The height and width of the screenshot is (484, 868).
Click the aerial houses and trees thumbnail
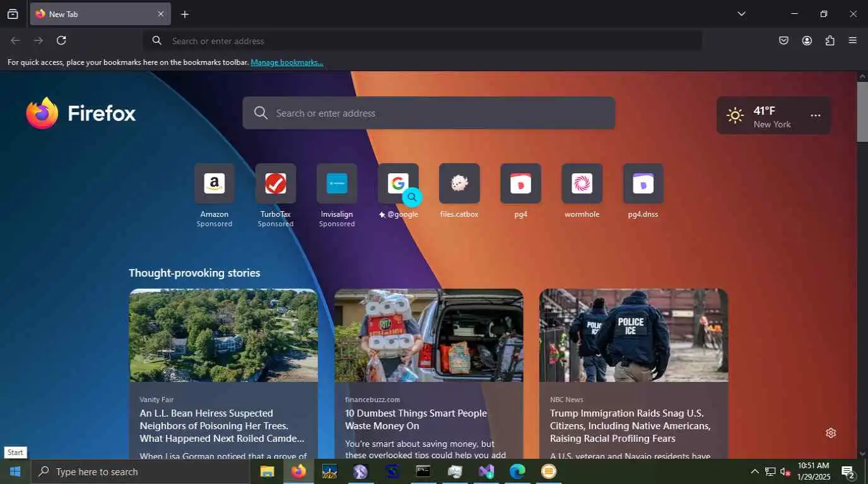click(224, 335)
